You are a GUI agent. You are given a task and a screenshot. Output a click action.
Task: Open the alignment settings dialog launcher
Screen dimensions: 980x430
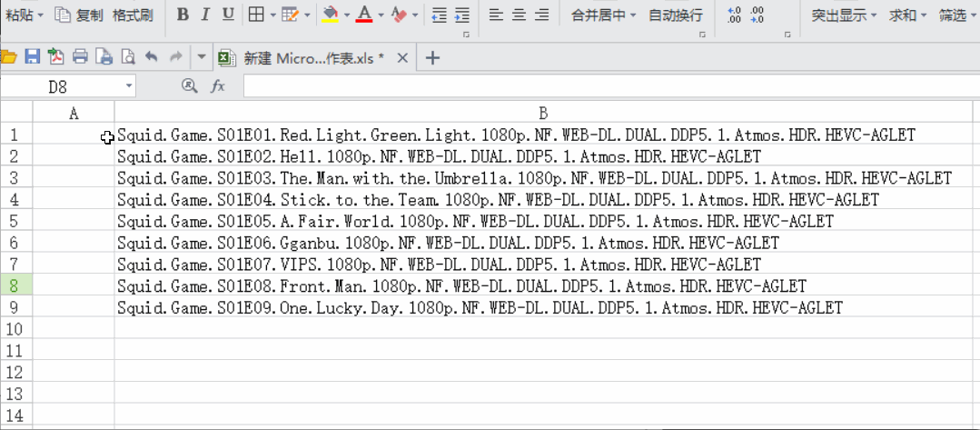point(702,35)
